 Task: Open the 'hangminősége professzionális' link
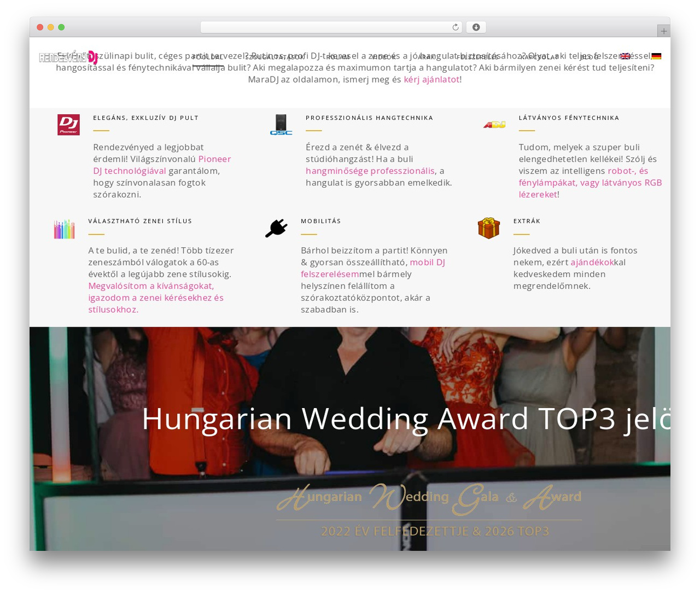370,171
